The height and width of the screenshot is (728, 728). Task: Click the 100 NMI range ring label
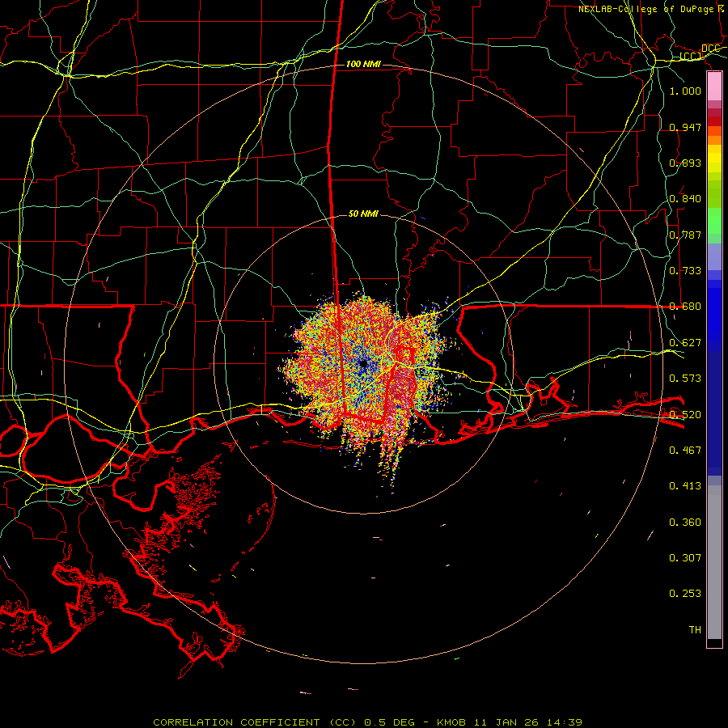(x=363, y=64)
